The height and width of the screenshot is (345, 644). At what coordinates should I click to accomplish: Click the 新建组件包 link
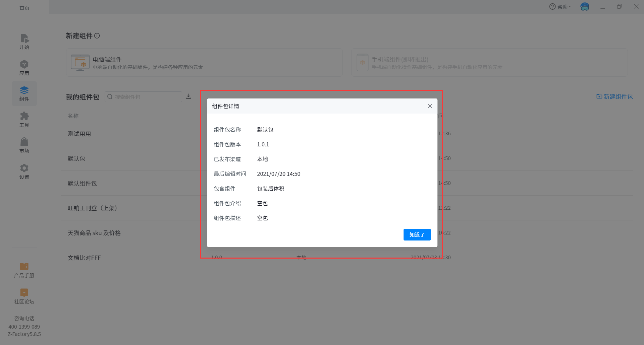tap(614, 96)
